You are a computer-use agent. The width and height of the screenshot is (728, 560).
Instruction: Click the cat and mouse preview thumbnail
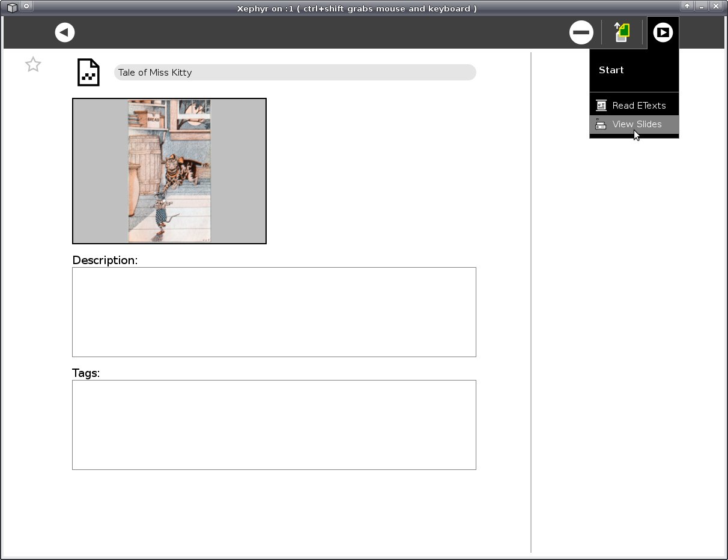tap(169, 171)
